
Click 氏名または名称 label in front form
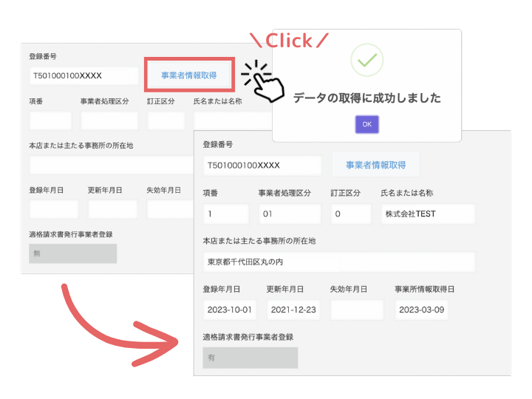point(407,193)
